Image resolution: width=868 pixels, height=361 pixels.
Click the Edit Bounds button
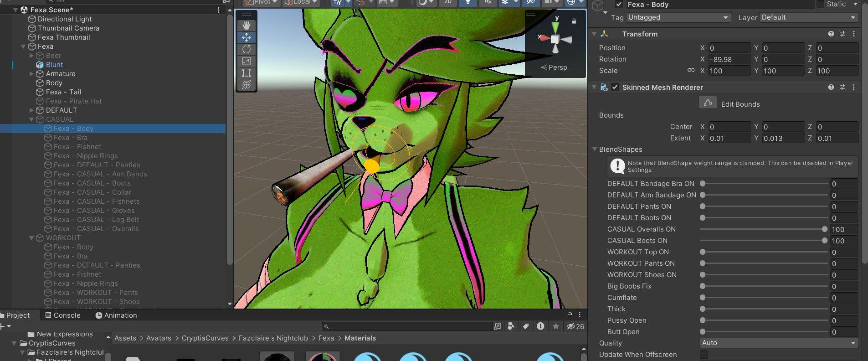708,103
